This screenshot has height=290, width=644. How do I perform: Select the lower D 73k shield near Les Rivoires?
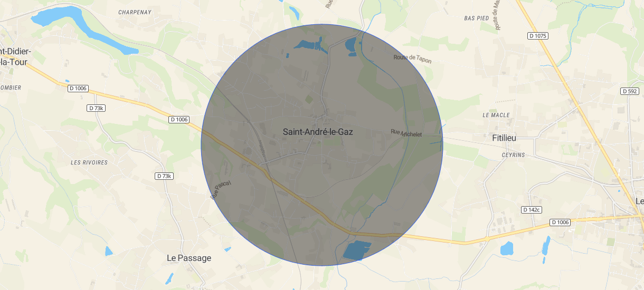click(165, 176)
